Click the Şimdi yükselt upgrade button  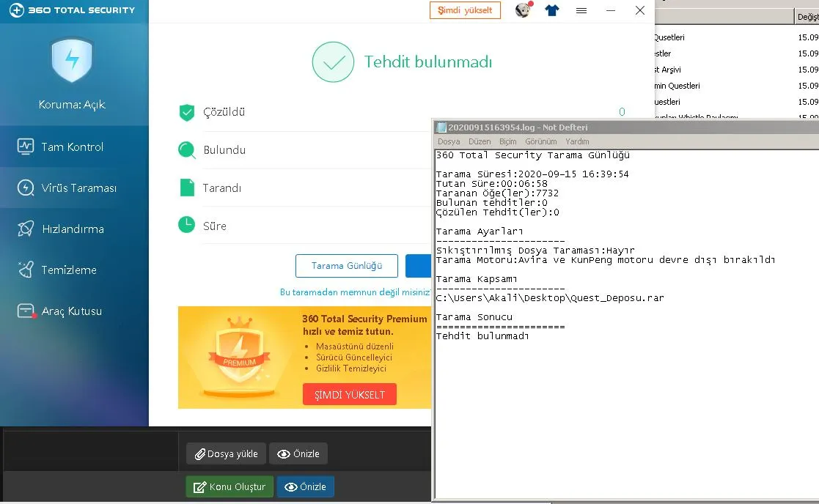[x=465, y=10]
